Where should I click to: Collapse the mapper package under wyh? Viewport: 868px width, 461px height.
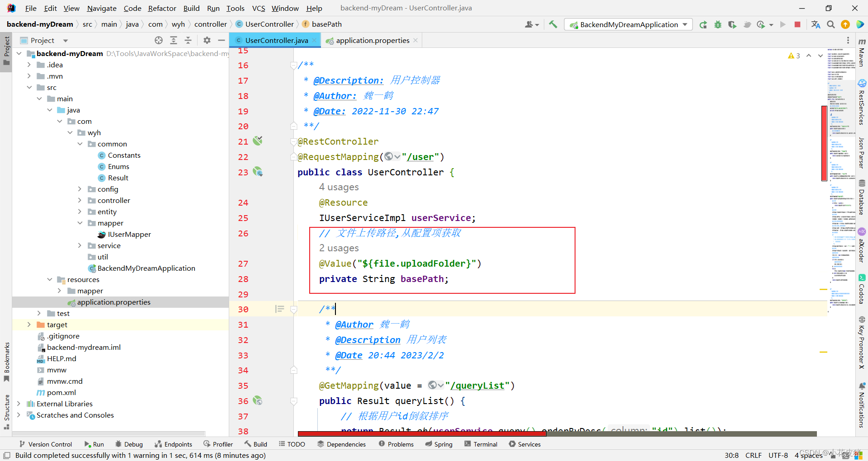80,223
